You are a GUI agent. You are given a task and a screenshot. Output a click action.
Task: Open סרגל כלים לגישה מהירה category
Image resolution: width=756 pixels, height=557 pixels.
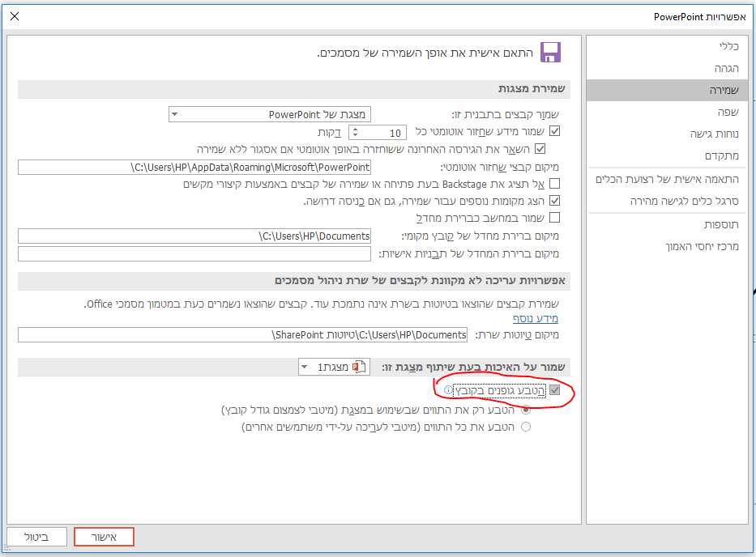coord(667,201)
